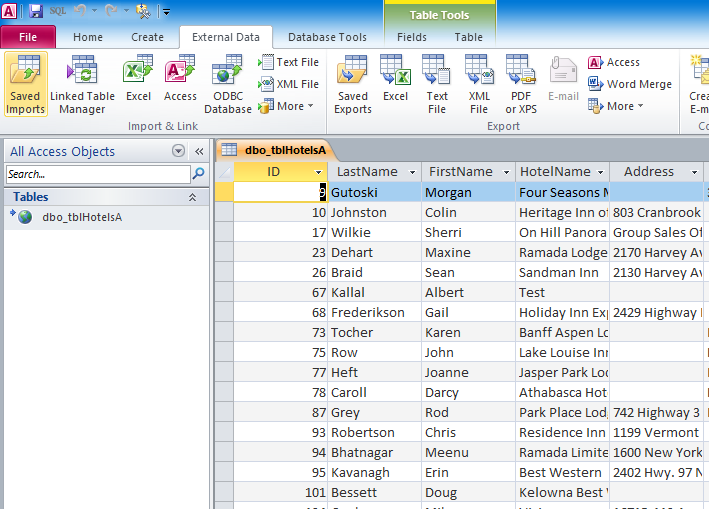Import from ODBC Database

[227, 85]
